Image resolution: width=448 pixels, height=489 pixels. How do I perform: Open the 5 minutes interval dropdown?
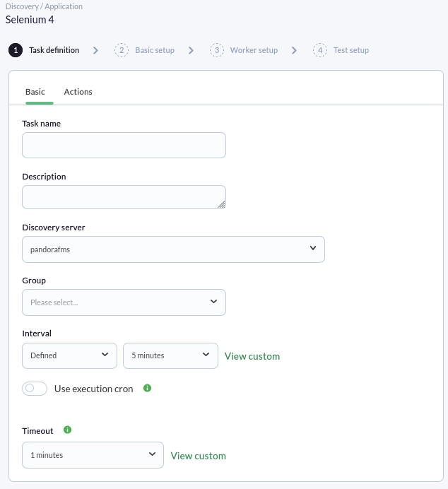170,356
